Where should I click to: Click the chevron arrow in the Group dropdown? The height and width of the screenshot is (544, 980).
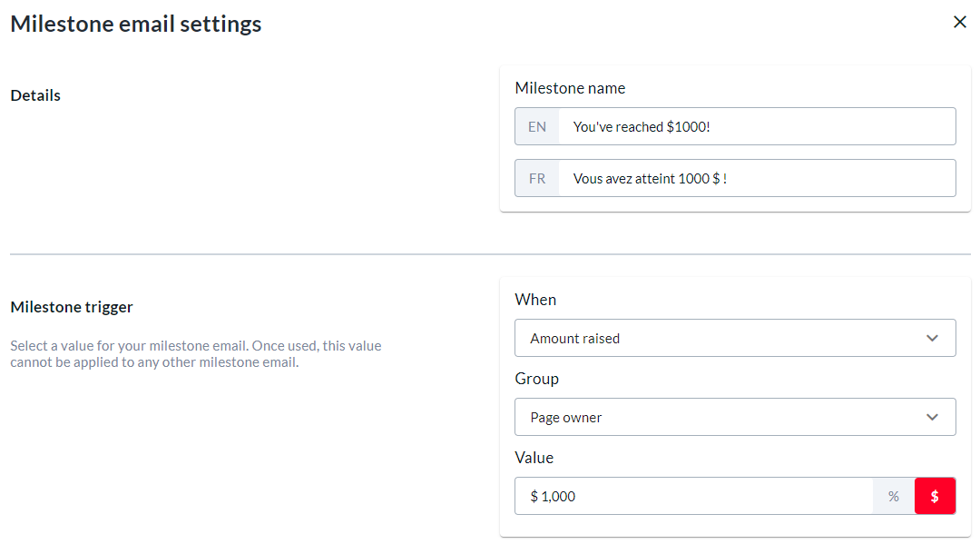932,417
